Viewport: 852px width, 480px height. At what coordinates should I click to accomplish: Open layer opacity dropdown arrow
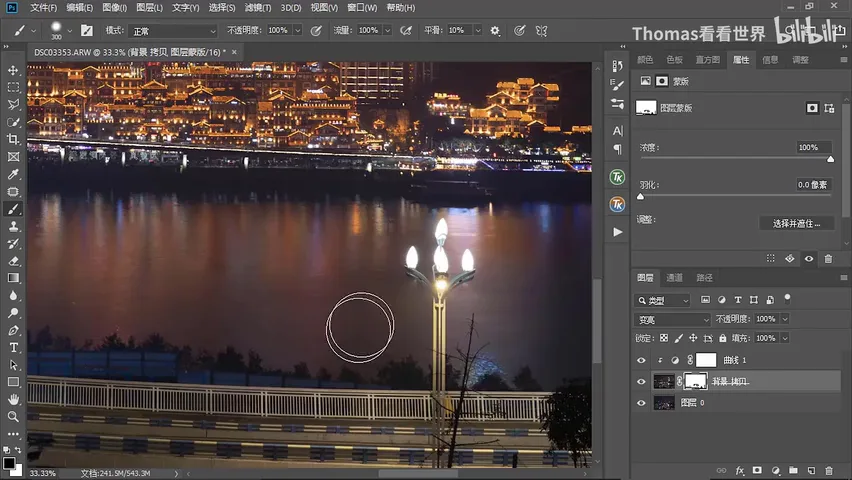pos(785,319)
